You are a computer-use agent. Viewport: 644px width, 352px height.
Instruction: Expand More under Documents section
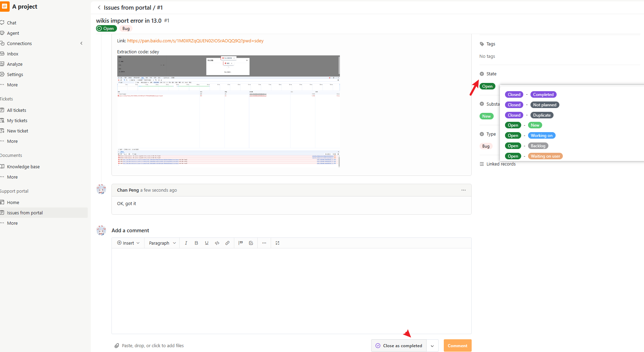(12, 177)
